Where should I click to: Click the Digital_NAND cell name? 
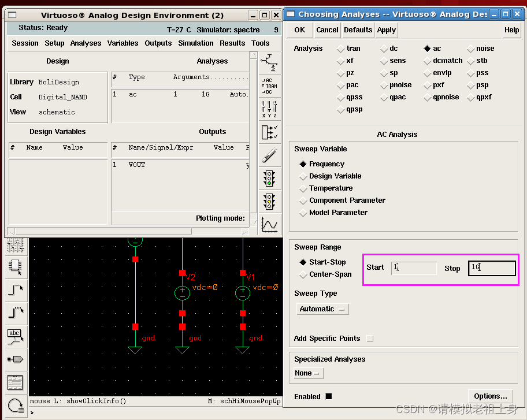[62, 97]
